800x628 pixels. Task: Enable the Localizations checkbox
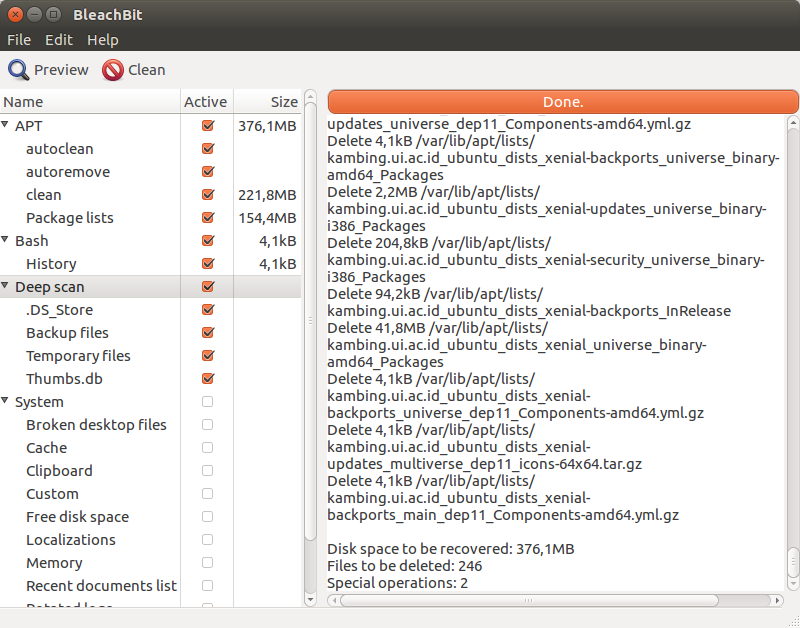click(207, 539)
